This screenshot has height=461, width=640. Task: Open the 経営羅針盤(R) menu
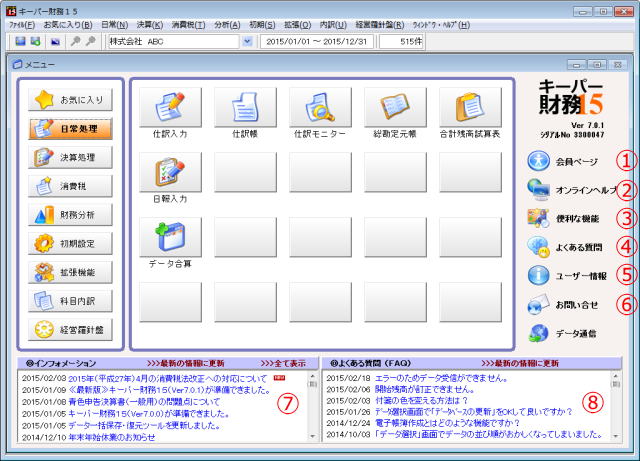point(380,25)
